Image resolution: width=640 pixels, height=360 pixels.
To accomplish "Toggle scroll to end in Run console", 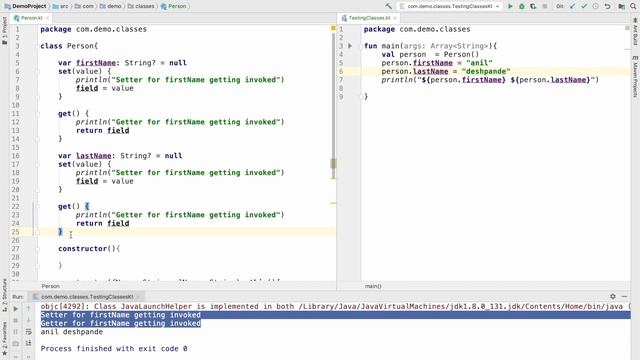I will [x=29, y=343].
